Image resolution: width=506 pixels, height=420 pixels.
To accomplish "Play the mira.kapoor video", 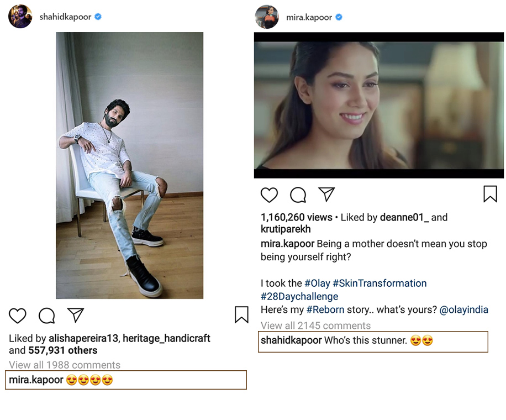I will pos(379,105).
